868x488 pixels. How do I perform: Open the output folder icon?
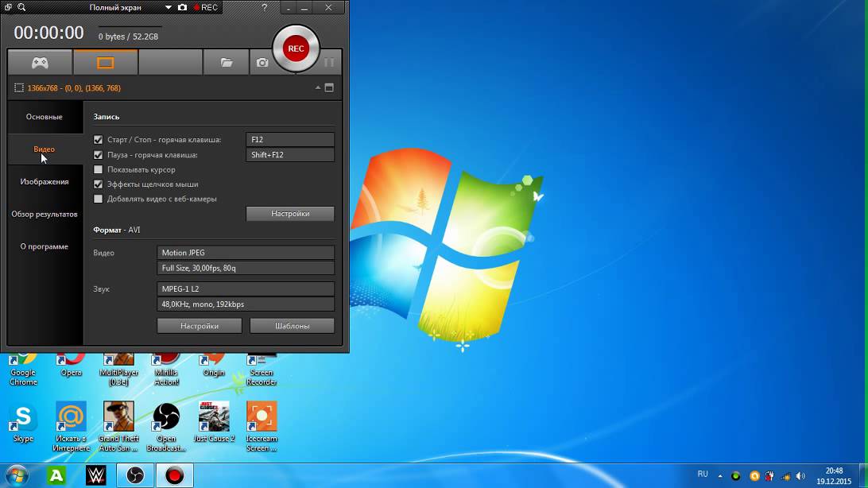click(227, 63)
